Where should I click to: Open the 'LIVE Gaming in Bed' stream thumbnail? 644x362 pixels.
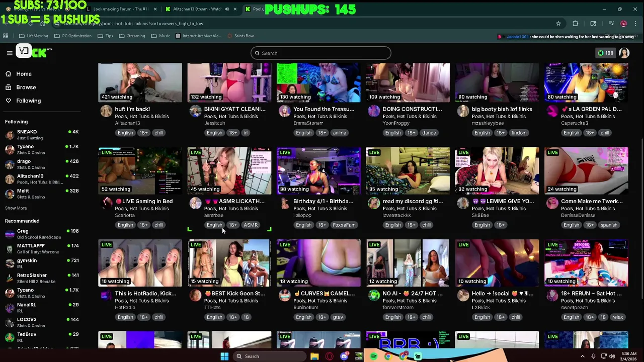point(140,170)
